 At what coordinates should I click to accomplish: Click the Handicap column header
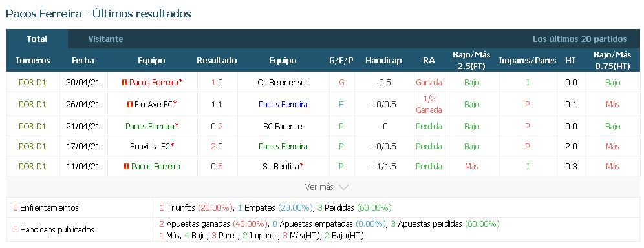(383, 61)
